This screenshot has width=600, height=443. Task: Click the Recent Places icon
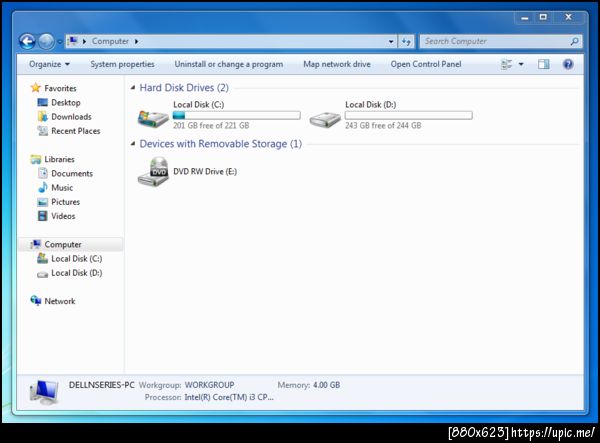tap(42, 131)
